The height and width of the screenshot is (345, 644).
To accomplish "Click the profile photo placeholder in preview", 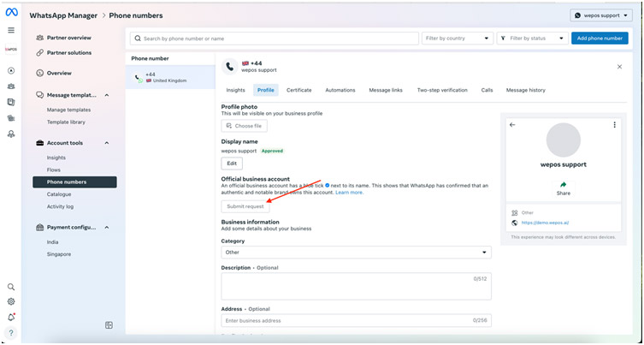I will tap(563, 140).
